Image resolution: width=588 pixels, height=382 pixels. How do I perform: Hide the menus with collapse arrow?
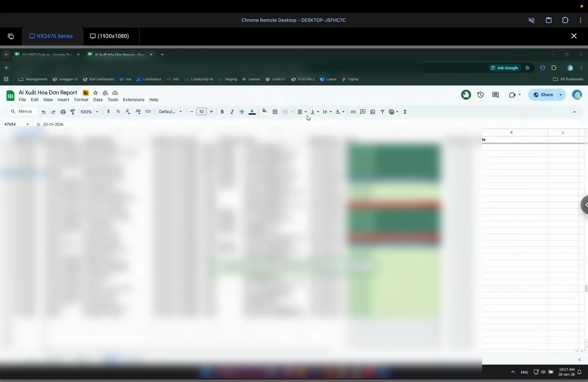[x=574, y=112]
